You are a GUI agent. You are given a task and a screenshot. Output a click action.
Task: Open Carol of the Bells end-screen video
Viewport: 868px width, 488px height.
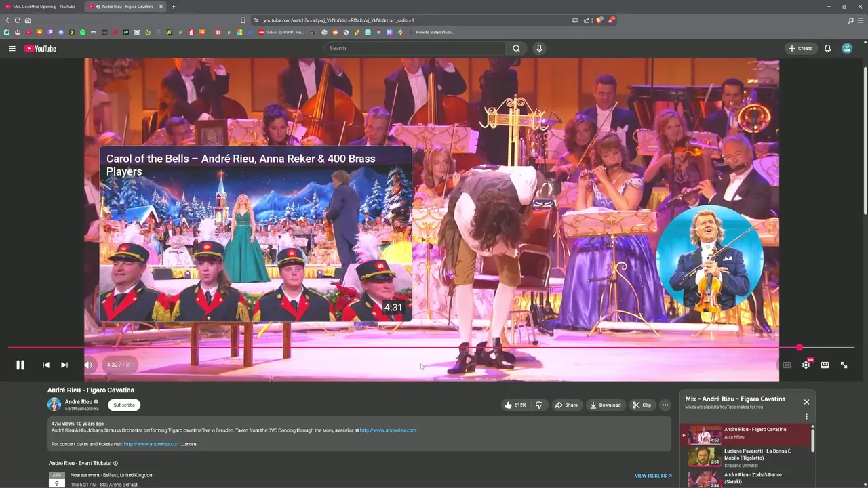point(256,234)
